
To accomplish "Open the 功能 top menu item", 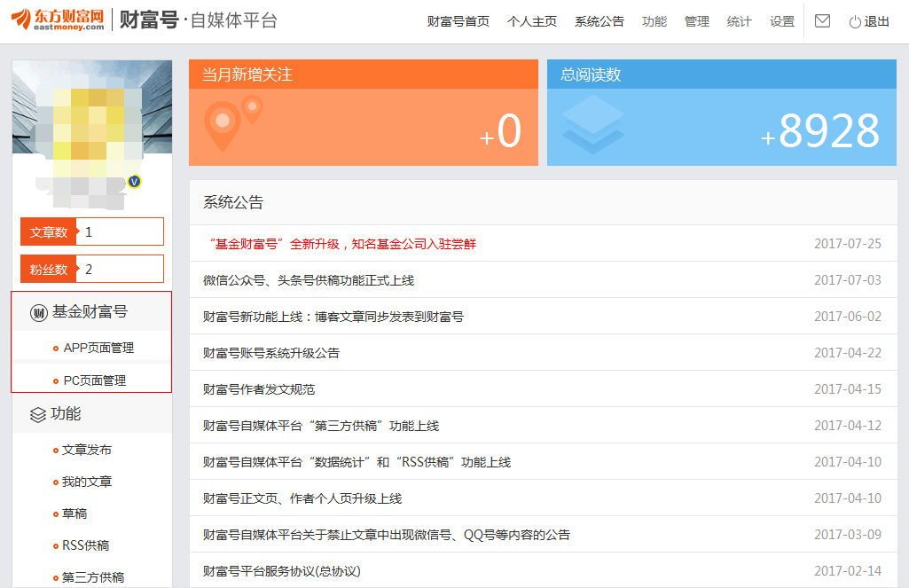I will [x=654, y=21].
